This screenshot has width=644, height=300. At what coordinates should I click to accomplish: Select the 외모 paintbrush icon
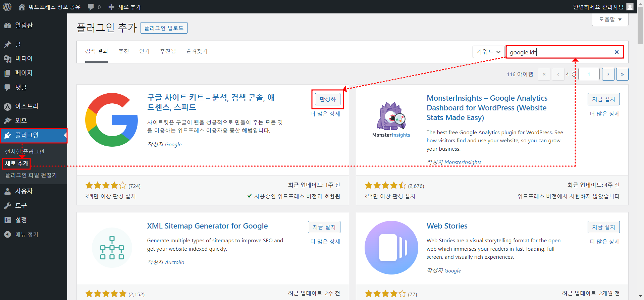pos(7,121)
